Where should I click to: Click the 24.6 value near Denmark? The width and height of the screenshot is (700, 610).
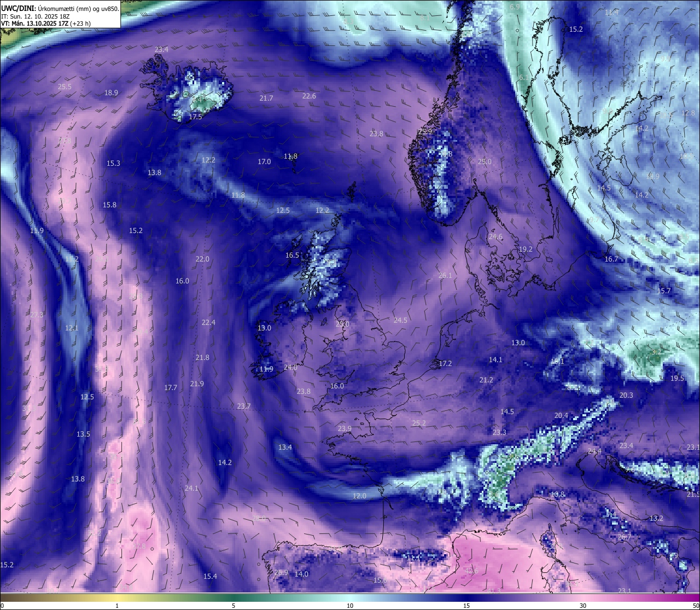coord(495,237)
